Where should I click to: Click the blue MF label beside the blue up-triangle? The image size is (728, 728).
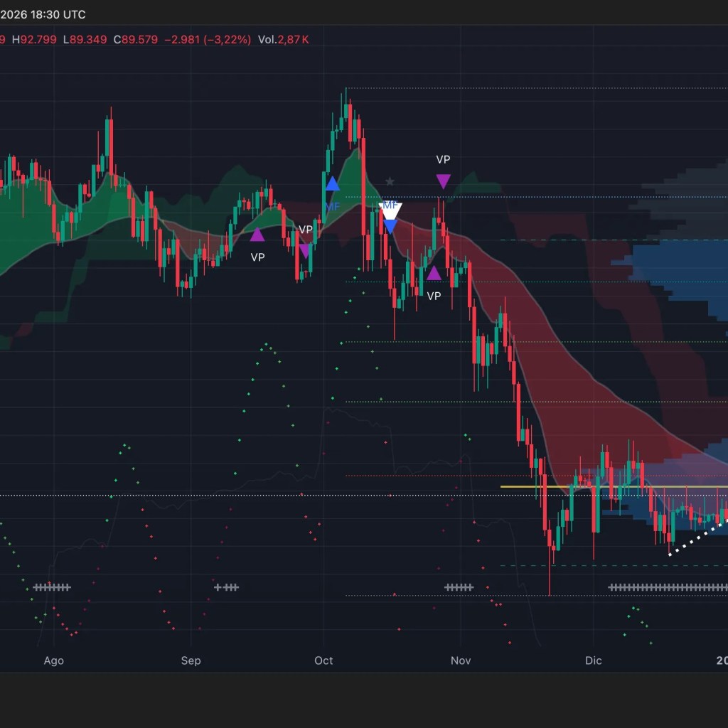coord(333,207)
